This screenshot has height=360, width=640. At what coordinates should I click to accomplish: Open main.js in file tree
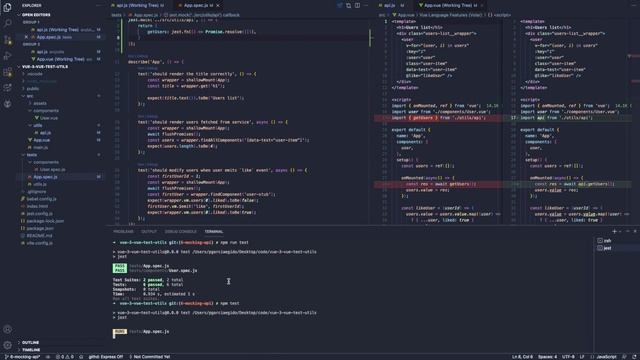tap(40, 147)
